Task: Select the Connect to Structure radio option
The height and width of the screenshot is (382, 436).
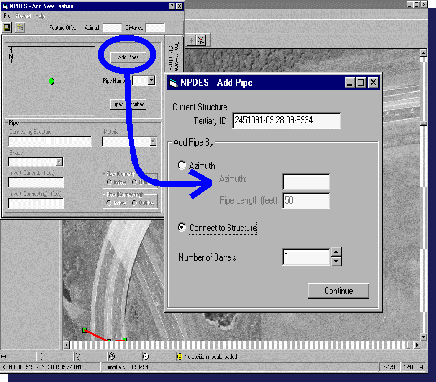Action: 182,227
